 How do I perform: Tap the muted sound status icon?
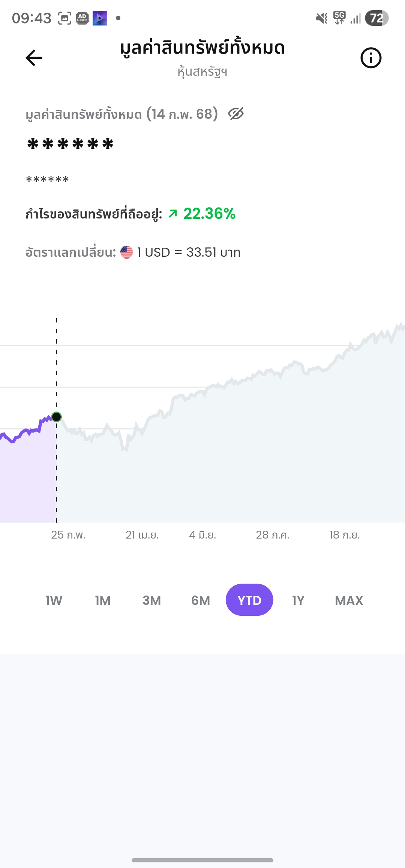(321, 18)
